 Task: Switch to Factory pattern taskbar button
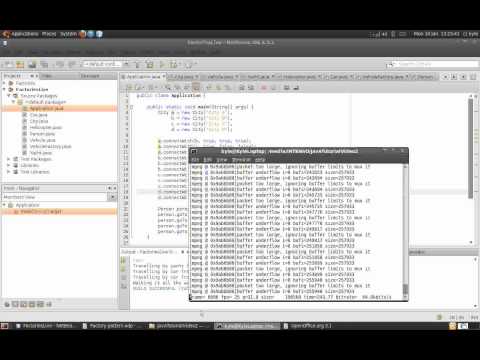pos(111,326)
